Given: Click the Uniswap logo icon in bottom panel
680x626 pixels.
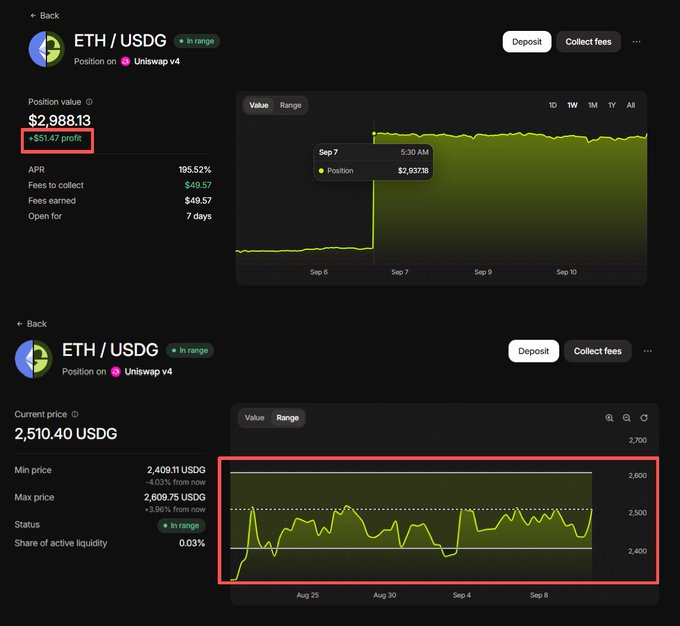Looking at the screenshot, I should 115,372.
